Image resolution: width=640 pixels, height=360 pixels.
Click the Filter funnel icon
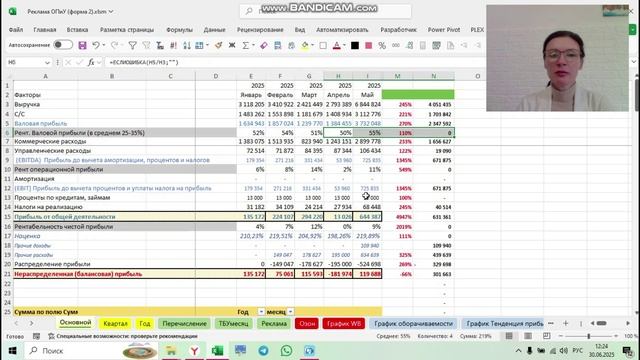click(x=132, y=45)
